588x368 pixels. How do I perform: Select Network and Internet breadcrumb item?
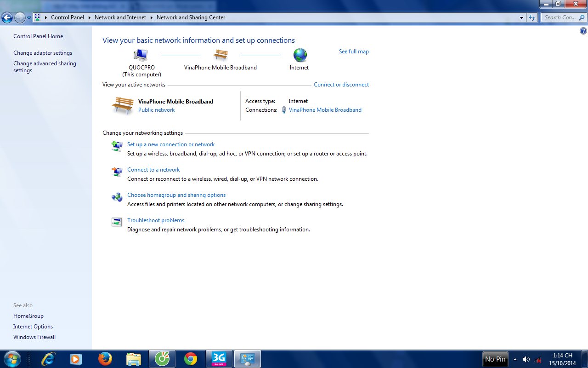point(120,17)
